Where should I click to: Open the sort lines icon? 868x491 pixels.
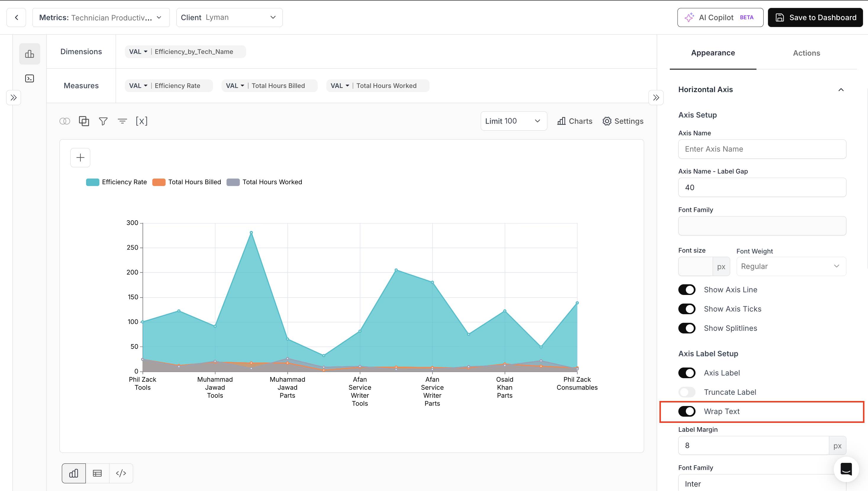122,121
